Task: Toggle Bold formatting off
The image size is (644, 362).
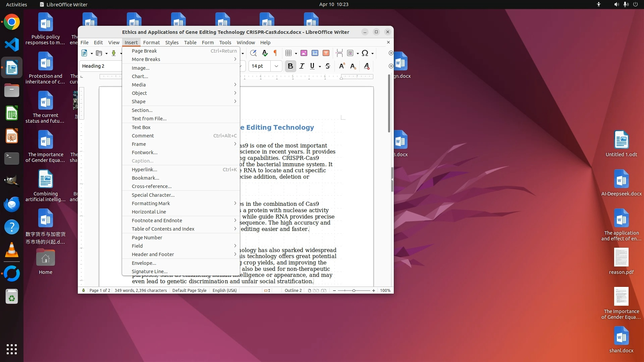Action: point(290,66)
